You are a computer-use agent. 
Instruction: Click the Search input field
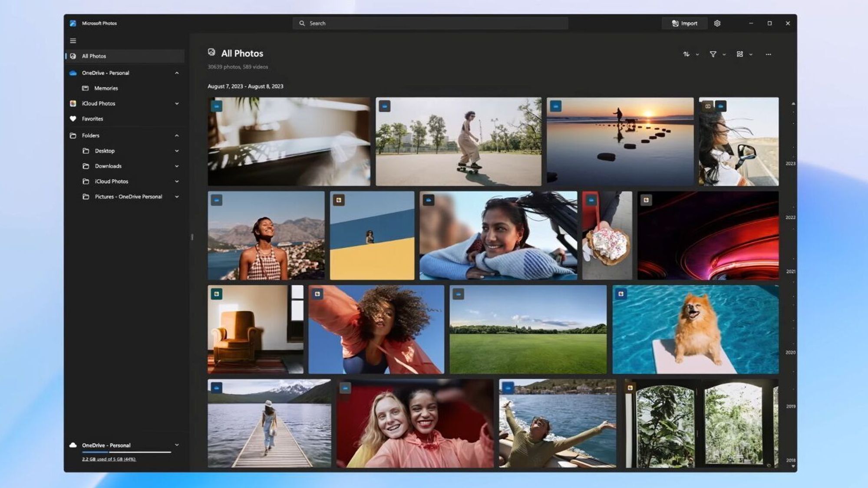(430, 23)
